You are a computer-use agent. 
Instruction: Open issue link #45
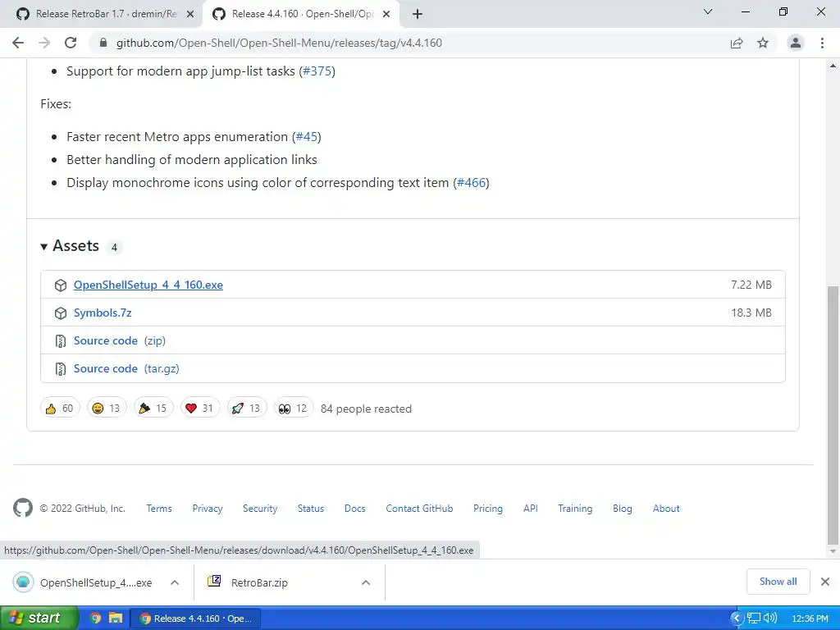[307, 137]
